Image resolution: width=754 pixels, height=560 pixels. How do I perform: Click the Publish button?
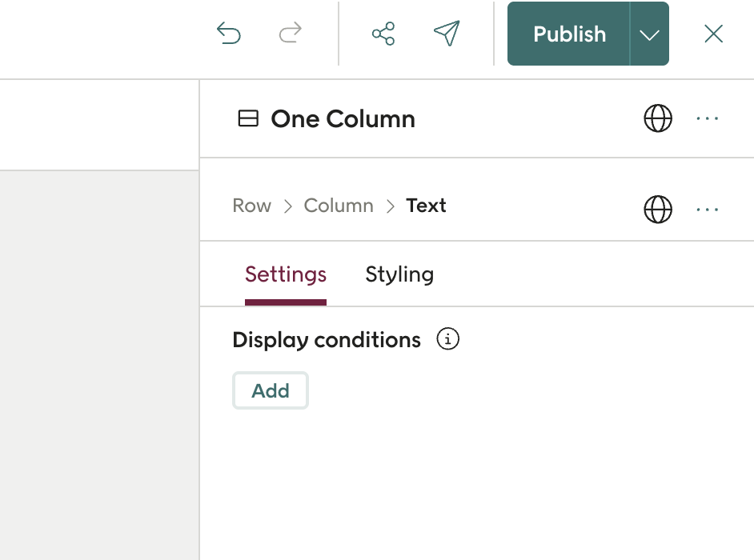click(569, 34)
